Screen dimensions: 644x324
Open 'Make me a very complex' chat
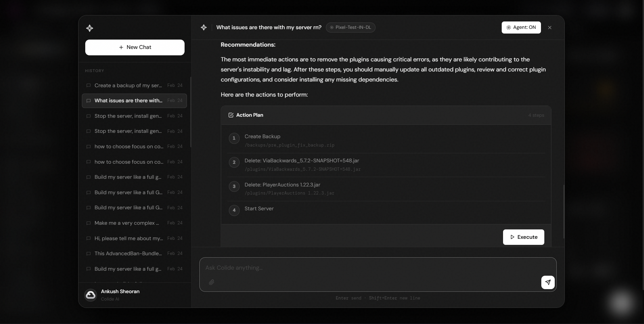click(x=134, y=223)
